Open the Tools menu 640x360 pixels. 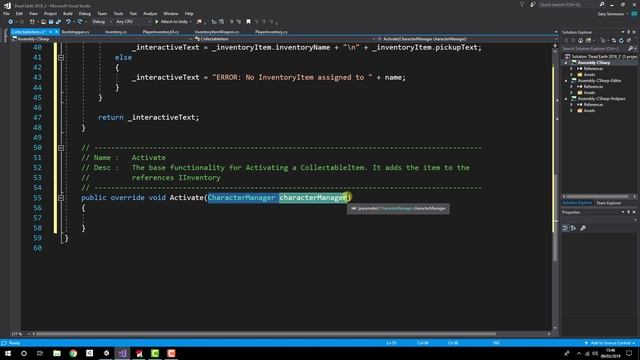(118, 13)
